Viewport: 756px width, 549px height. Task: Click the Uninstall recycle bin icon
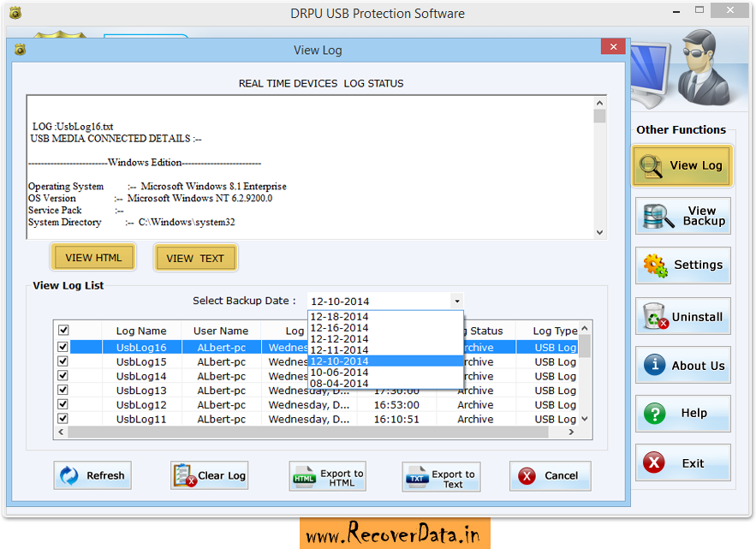point(655,316)
